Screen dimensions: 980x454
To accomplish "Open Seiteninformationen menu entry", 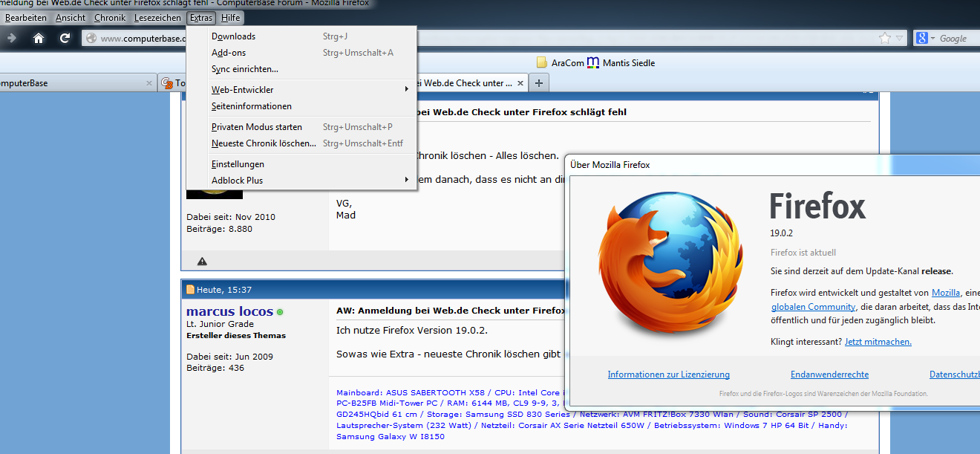I will 301,106.
